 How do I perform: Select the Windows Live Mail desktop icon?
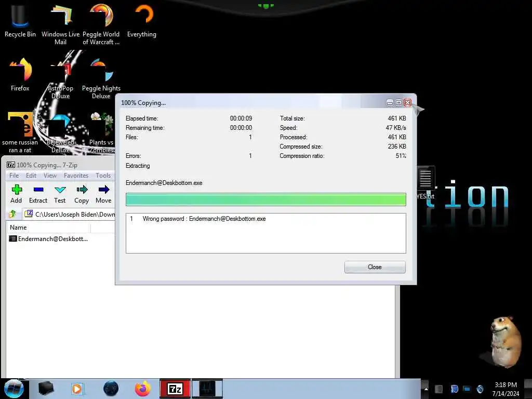pyautogui.click(x=60, y=24)
